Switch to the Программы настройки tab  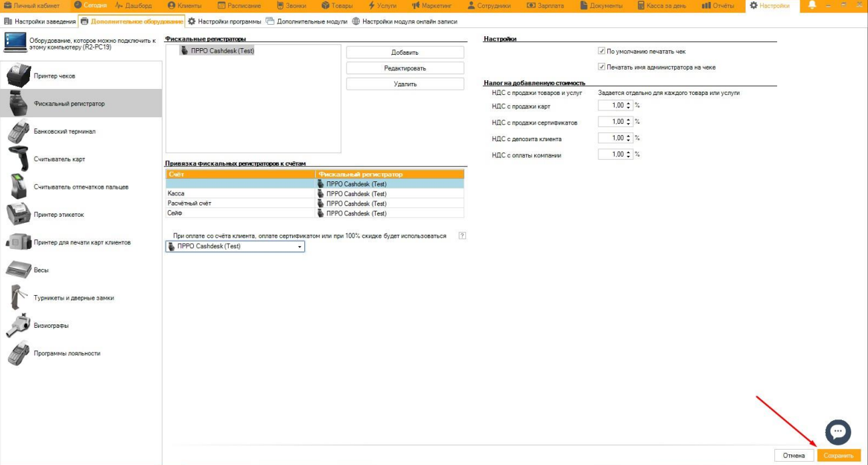224,21
